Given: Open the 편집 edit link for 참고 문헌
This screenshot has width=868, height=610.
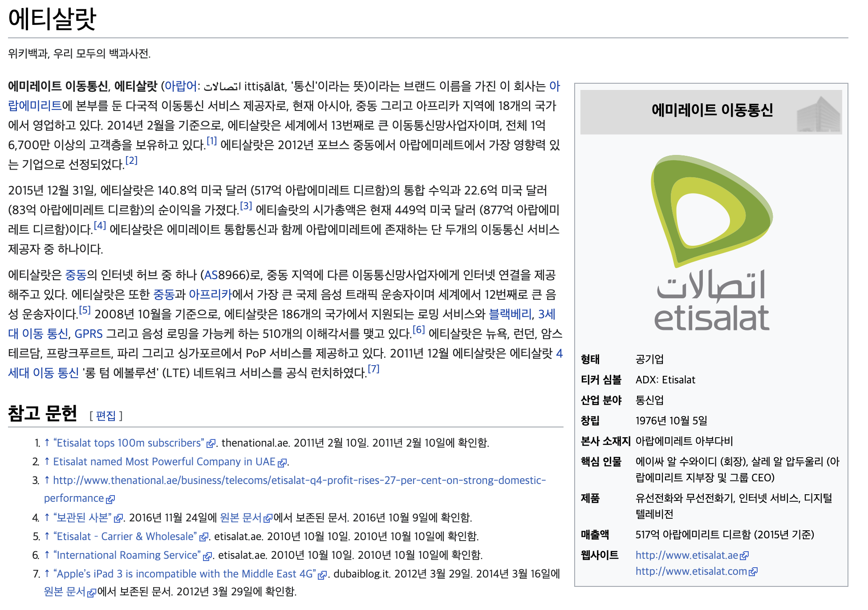Looking at the screenshot, I should tap(105, 415).
